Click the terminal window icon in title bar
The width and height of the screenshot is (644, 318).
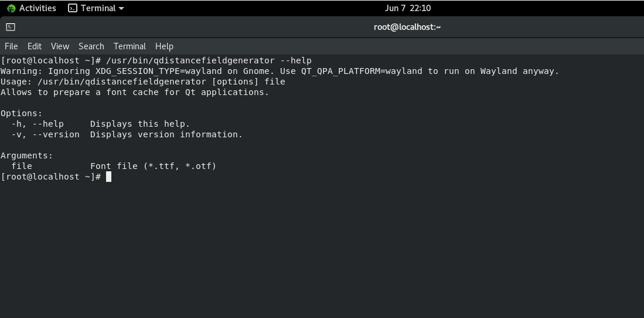click(11, 27)
